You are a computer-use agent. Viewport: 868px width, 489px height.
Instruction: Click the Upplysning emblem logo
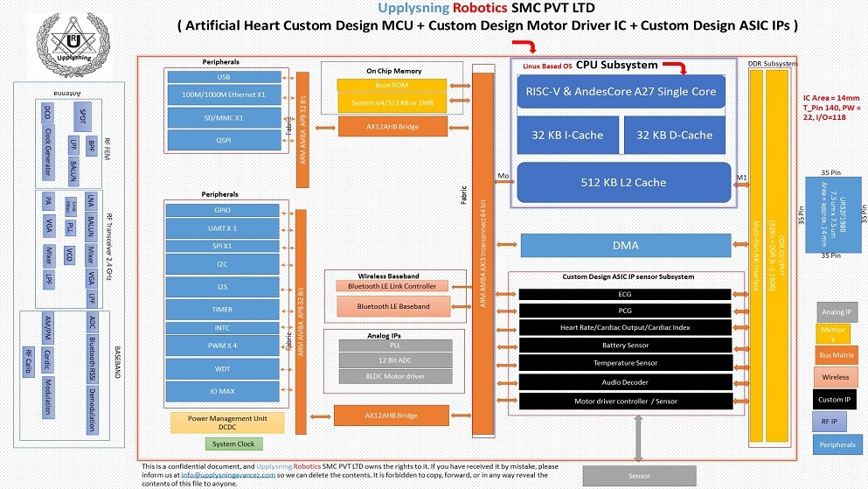tap(73, 46)
